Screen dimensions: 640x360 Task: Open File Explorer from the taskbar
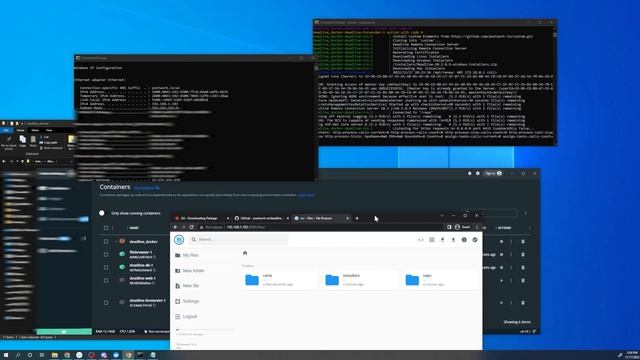coord(54,355)
